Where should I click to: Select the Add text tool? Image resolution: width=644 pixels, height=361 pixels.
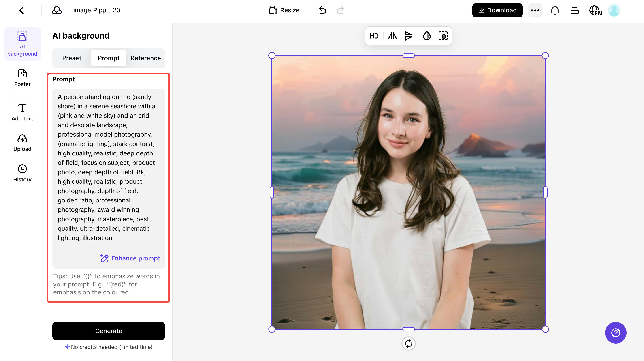[22, 112]
